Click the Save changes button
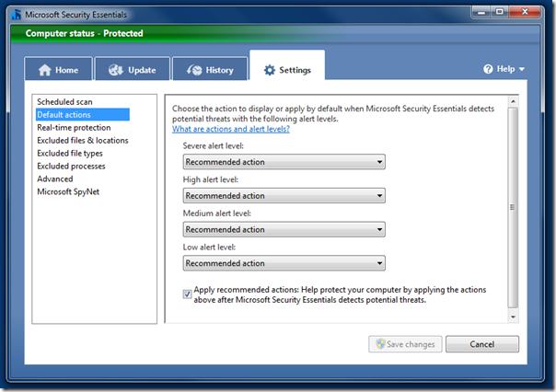Image resolution: width=556 pixels, height=392 pixels. [x=405, y=344]
